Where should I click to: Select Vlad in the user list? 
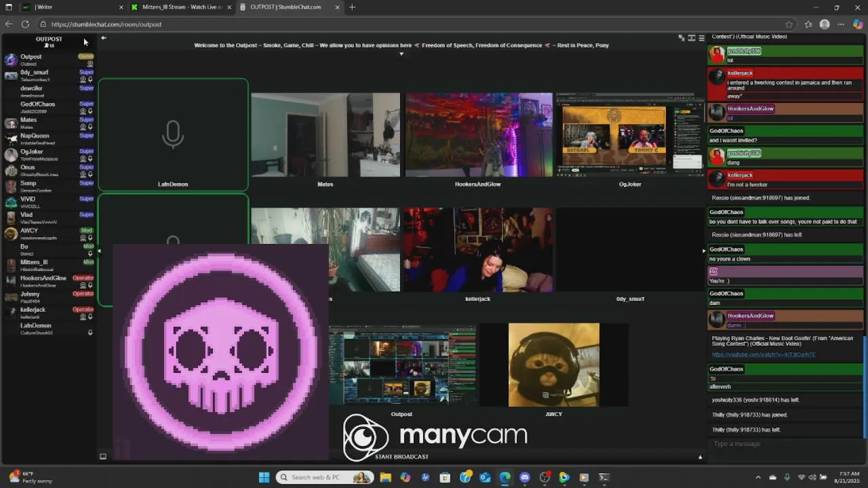(x=49, y=218)
